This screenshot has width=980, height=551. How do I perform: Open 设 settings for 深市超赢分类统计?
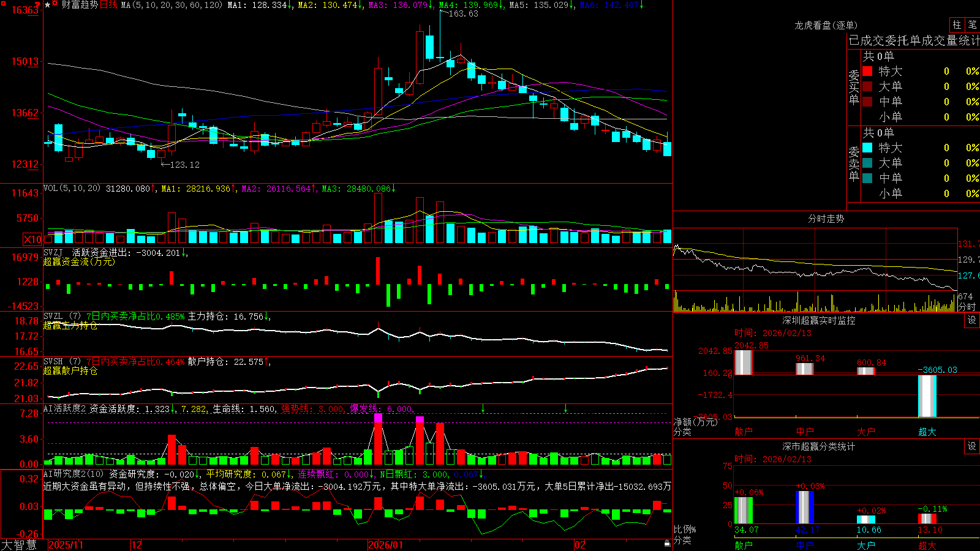972,446
